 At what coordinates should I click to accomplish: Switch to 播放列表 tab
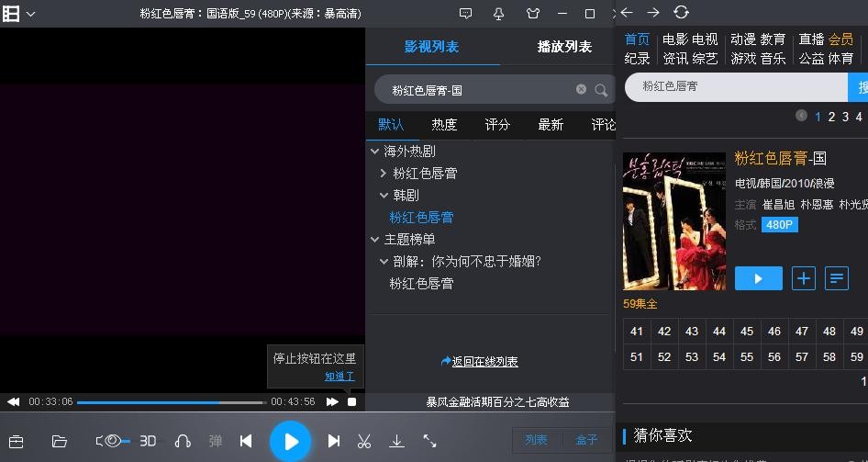pos(564,47)
